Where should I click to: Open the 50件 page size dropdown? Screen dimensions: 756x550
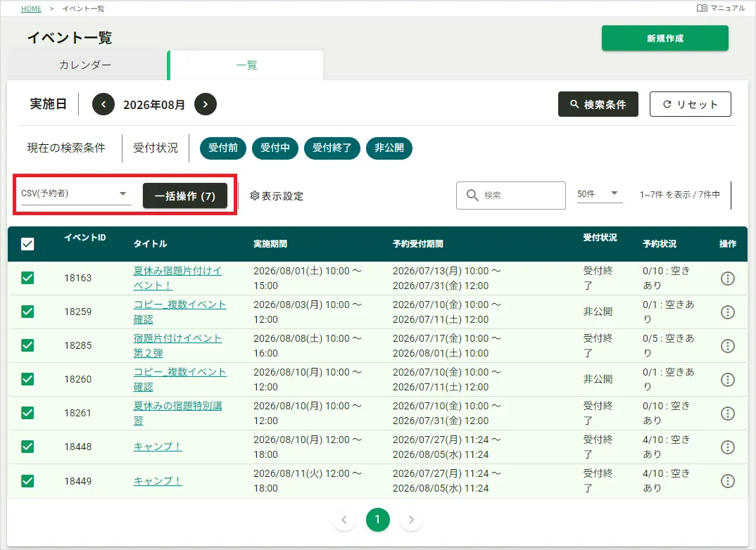pos(599,193)
